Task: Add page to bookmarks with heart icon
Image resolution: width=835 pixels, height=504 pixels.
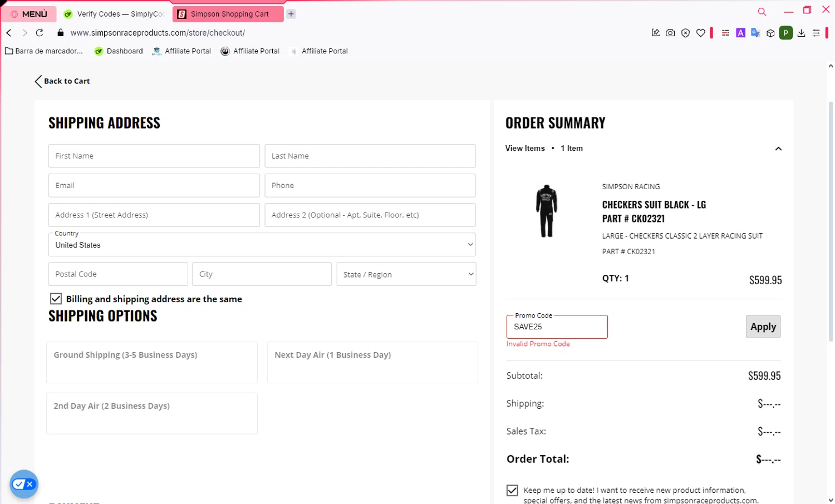Action: pos(701,33)
